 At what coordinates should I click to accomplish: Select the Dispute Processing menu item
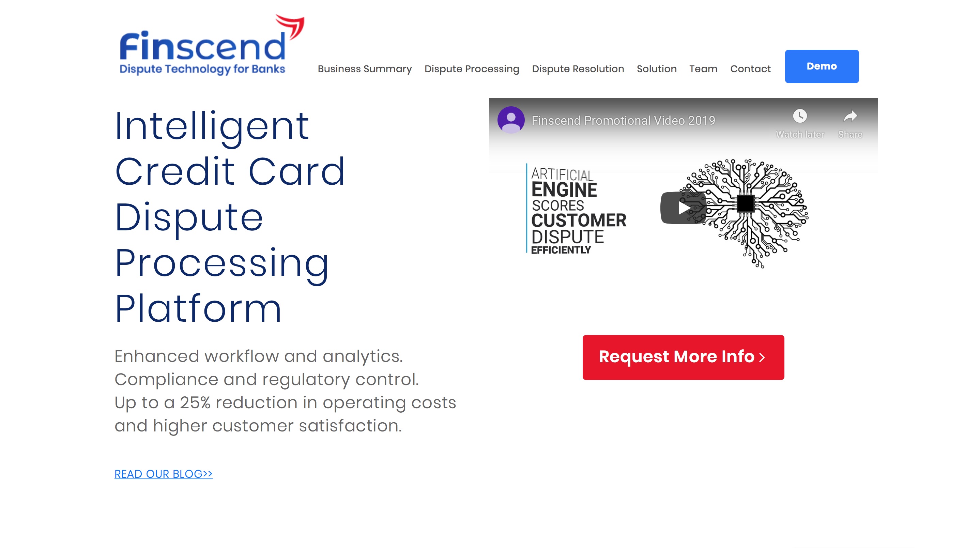click(472, 68)
